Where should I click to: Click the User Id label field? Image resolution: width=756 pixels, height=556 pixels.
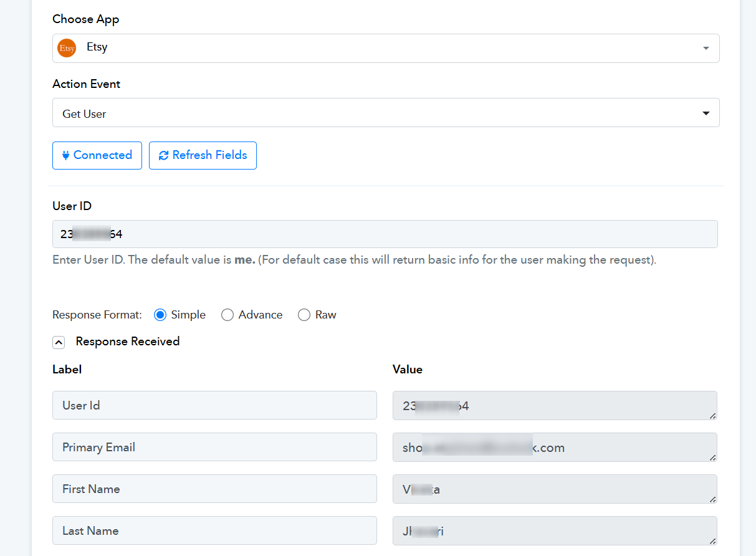tap(214, 405)
